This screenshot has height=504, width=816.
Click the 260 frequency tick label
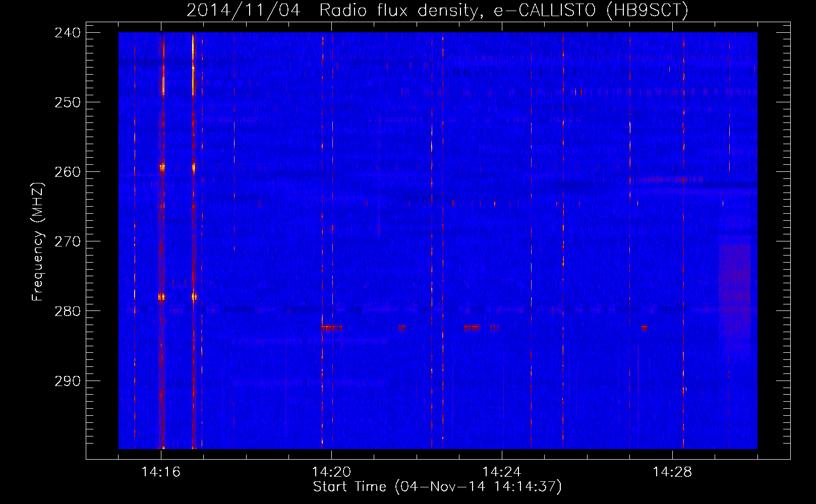(x=68, y=172)
